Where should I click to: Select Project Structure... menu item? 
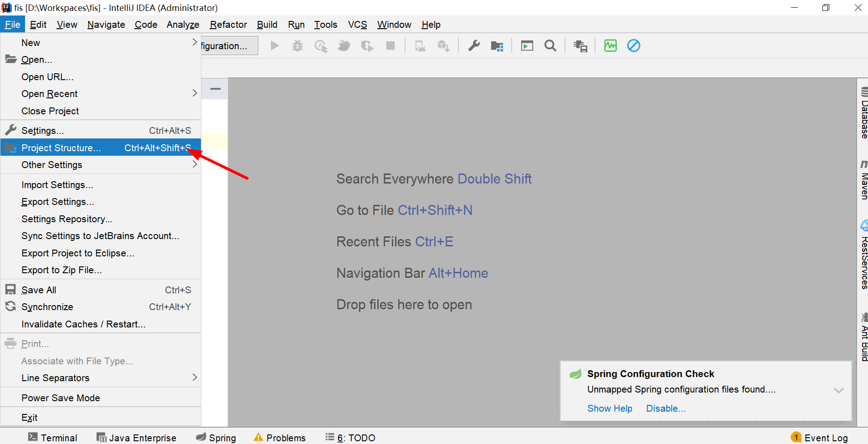[101, 148]
